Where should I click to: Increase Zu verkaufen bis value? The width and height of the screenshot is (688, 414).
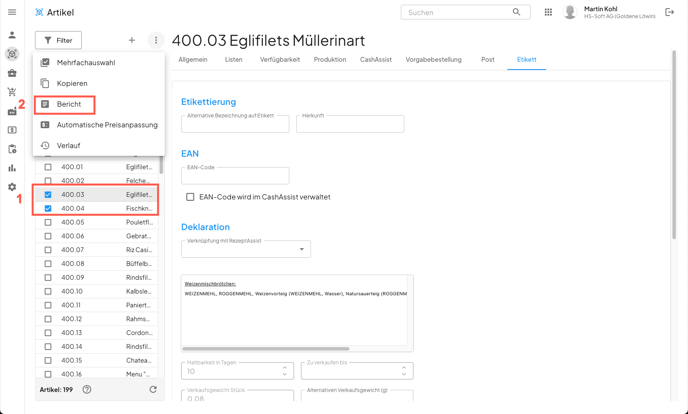pyautogui.click(x=404, y=368)
